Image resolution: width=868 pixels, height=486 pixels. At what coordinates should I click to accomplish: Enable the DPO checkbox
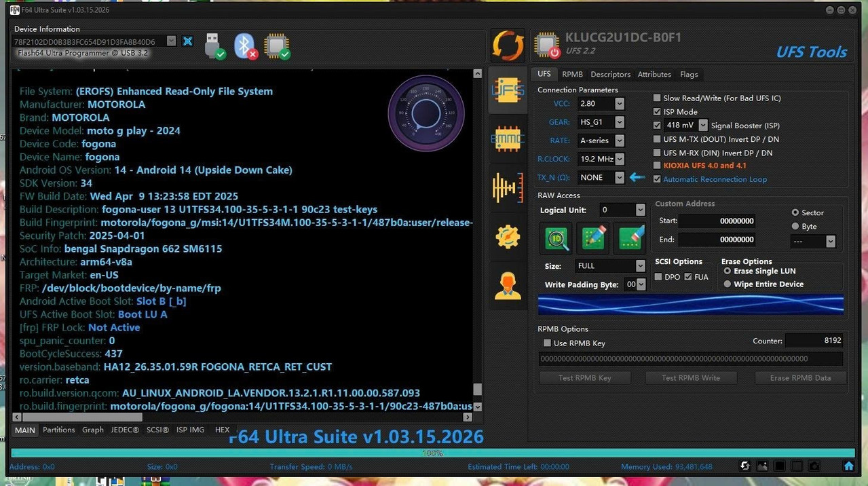(x=658, y=277)
